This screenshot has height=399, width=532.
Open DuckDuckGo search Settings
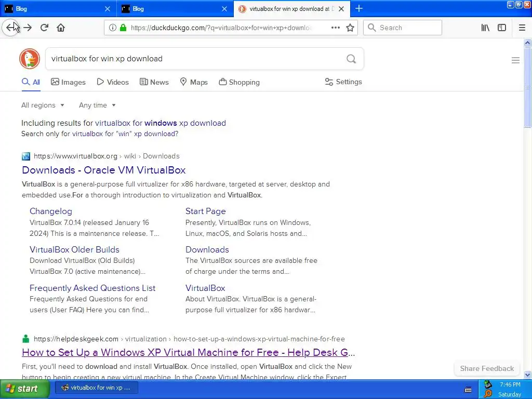click(x=343, y=82)
